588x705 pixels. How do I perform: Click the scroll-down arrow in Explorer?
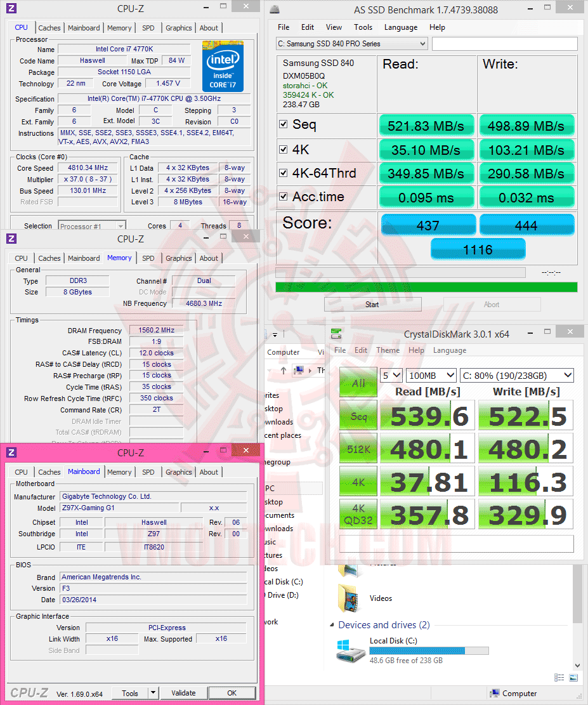click(578, 666)
